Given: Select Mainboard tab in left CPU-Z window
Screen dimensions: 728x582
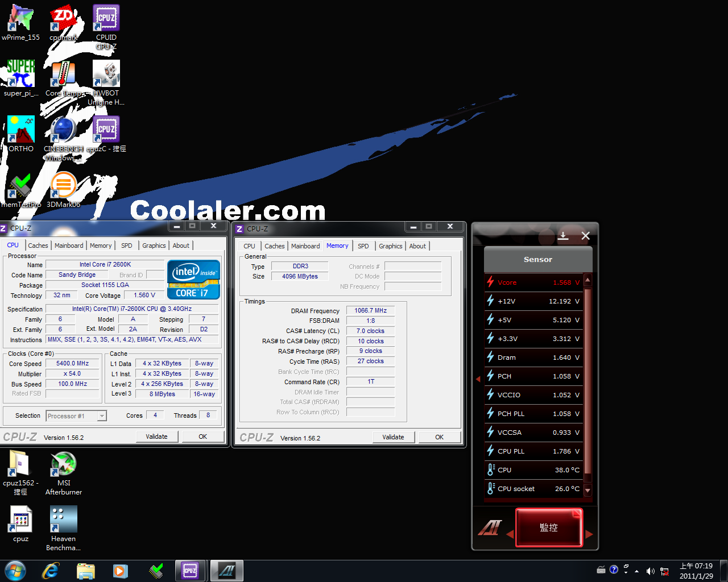Looking at the screenshot, I should point(69,246).
